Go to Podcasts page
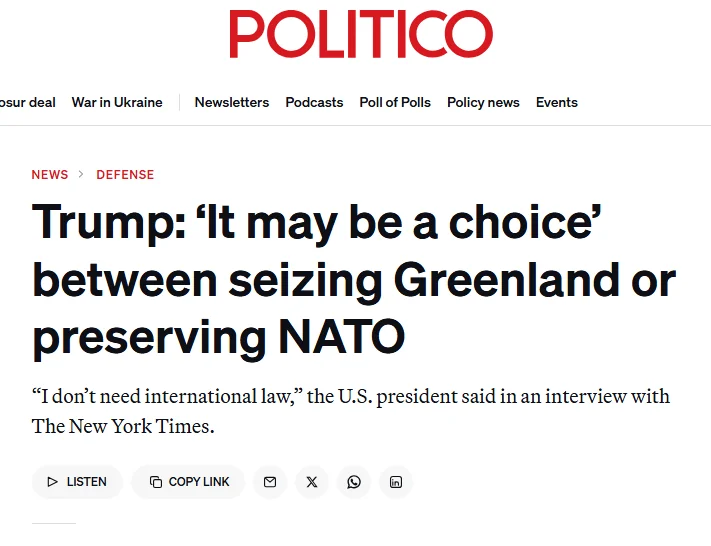 314,102
